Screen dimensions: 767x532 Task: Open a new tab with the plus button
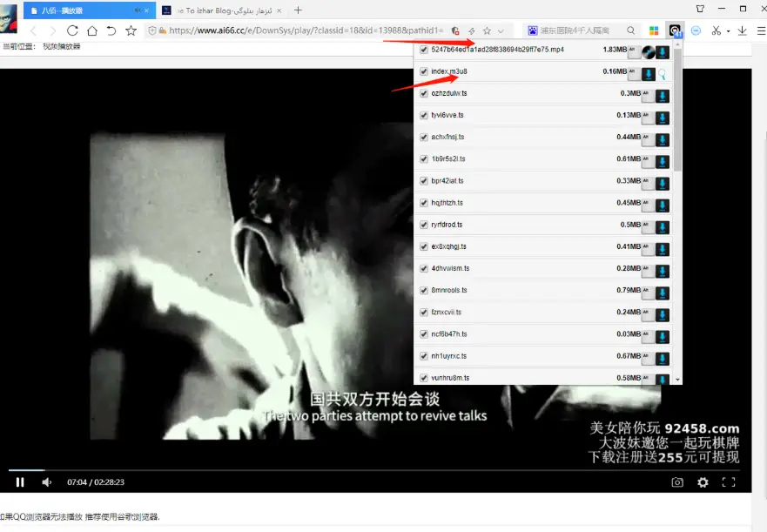coord(297,10)
